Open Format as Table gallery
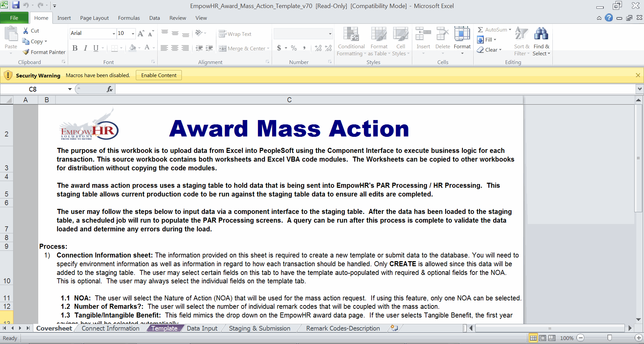 coord(379,42)
